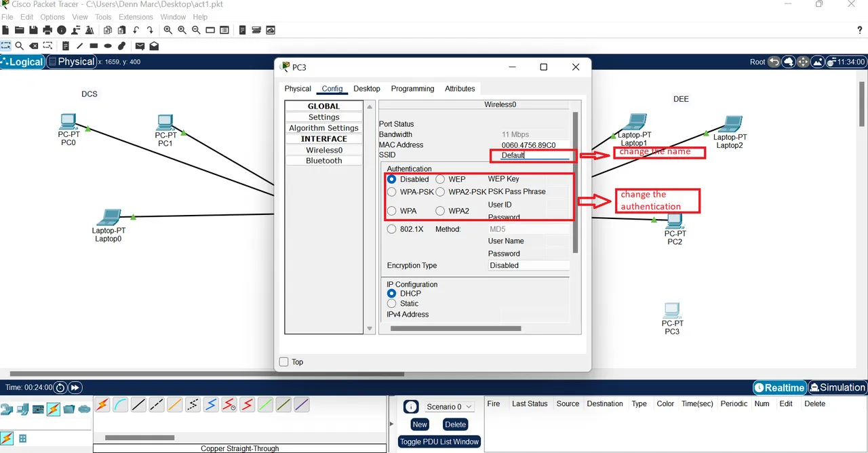
Task: Click the Toggle PDU List Window button
Action: coord(439,441)
